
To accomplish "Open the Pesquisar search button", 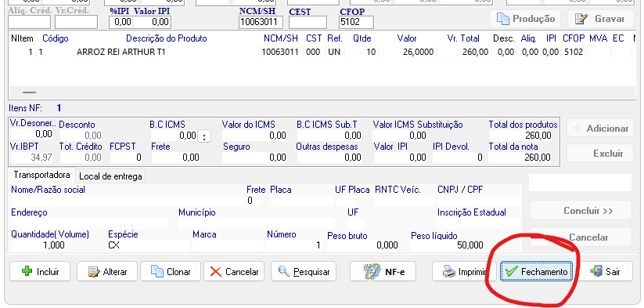I will pyautogui.click(x=304, y=271).
